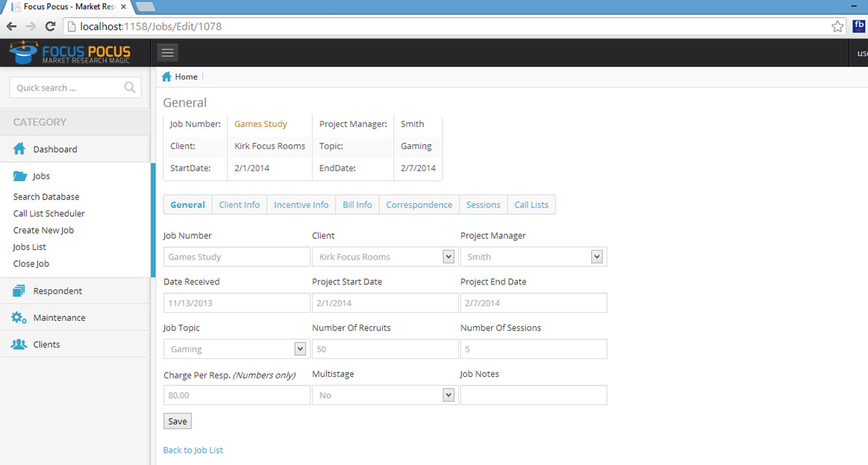Viewport: 868px width, 465px height.
Task: Click the Charge Per Resp. field
Action: [x=237, y=396]
